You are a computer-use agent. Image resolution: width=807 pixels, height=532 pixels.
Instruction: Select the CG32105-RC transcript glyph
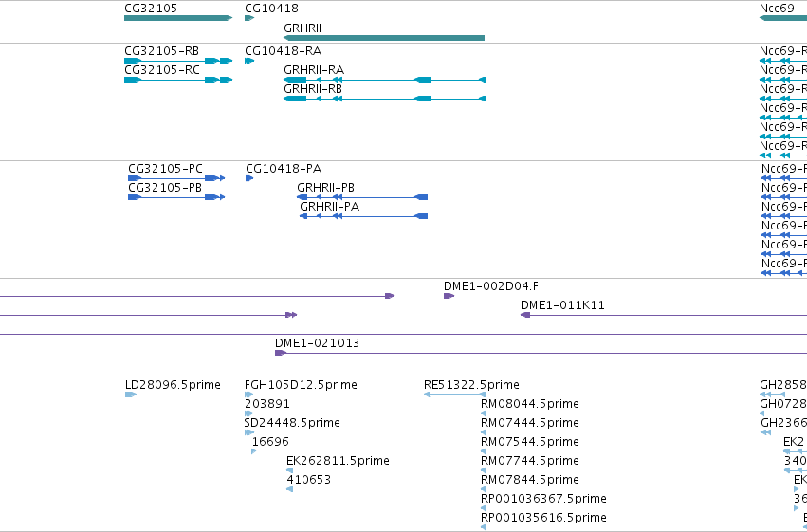click(x=178, y=80)
